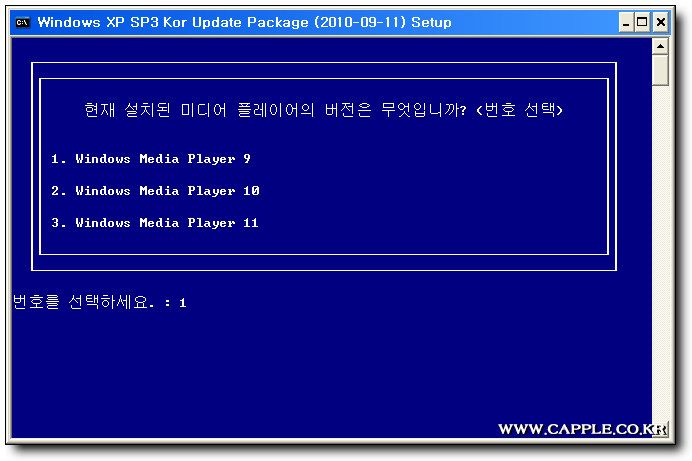692x461 pixels.
Task: Maximize the Update Package Setup window
Action: point(643,22)
